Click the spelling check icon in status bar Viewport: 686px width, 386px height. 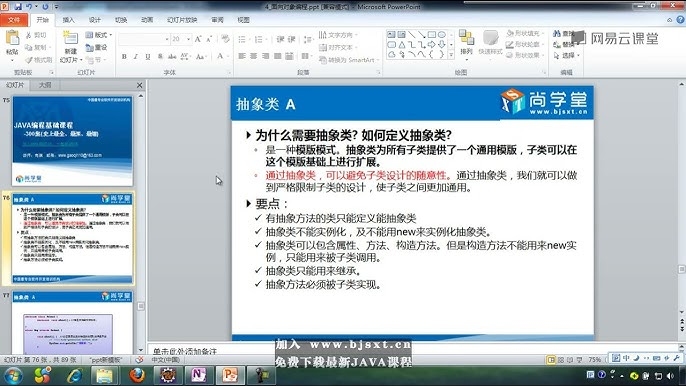tap(139, 359)
